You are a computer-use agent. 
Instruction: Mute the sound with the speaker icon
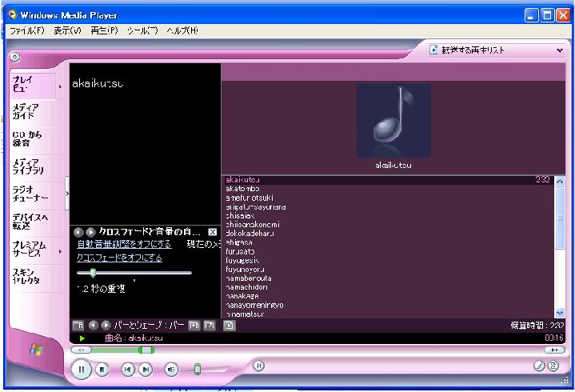pyautogui.click(x=171, y=370)
